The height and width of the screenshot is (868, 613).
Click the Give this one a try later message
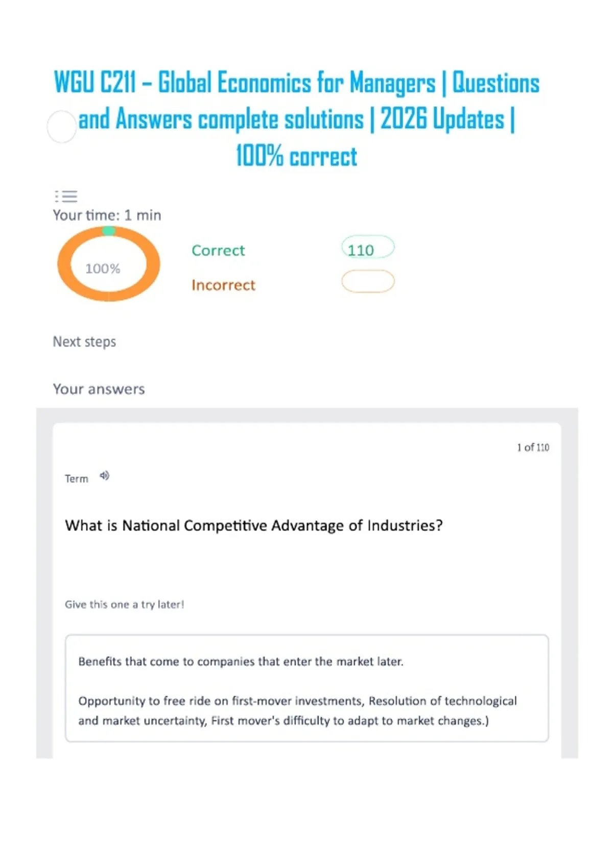[x=124, y=605]
